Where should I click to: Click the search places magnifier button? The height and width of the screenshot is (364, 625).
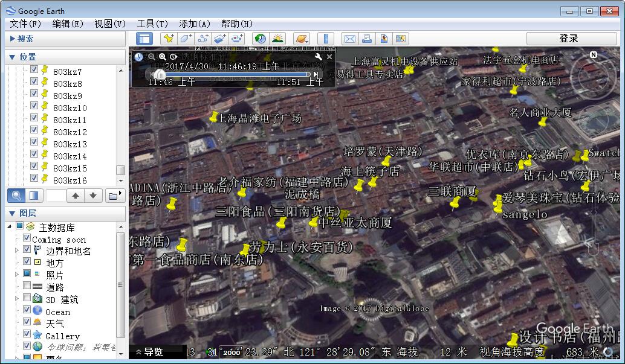tap(16, 196)
